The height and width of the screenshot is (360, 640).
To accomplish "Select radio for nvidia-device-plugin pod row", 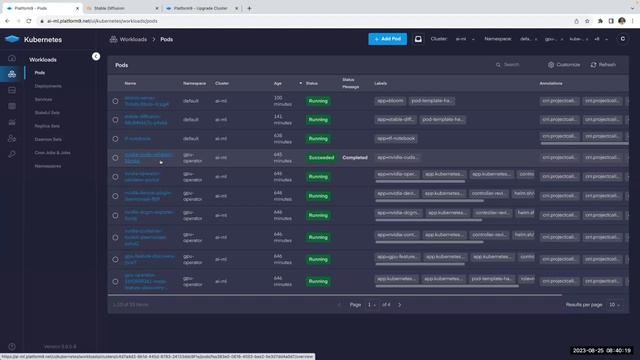I will pos(116,196).
